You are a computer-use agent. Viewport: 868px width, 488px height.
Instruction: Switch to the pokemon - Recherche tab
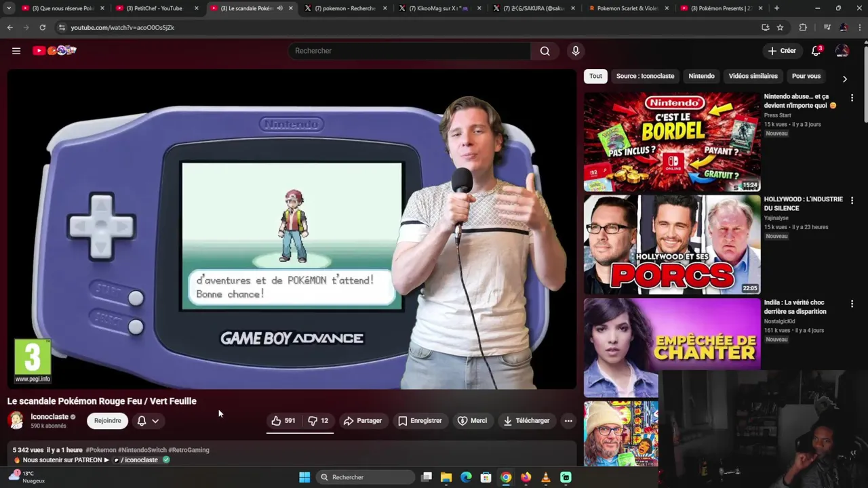point(344,8)
